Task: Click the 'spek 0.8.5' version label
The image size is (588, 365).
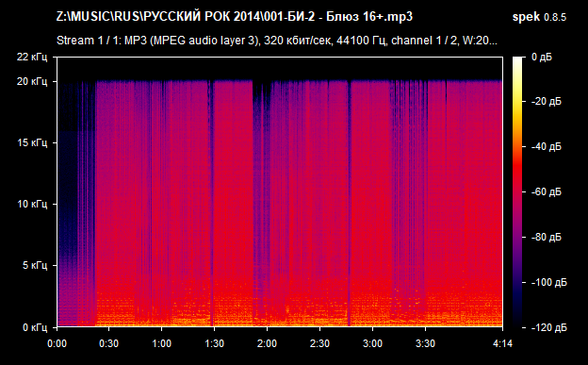Action: [x=539, y=17]
